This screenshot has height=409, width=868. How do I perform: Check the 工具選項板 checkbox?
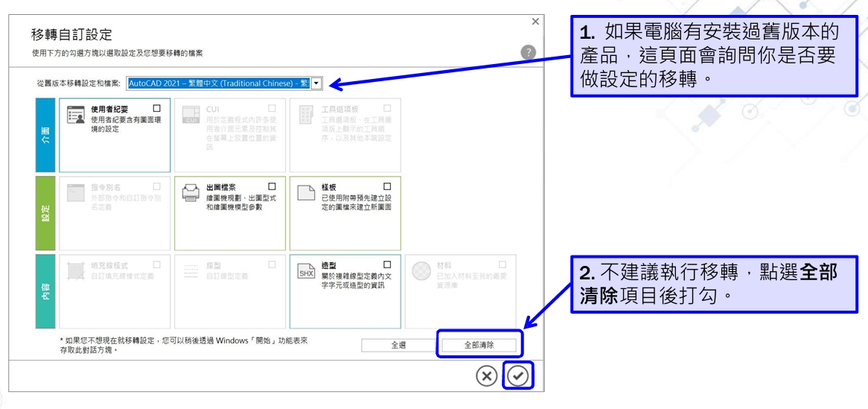pyautogui.click(x=388, y=109)
